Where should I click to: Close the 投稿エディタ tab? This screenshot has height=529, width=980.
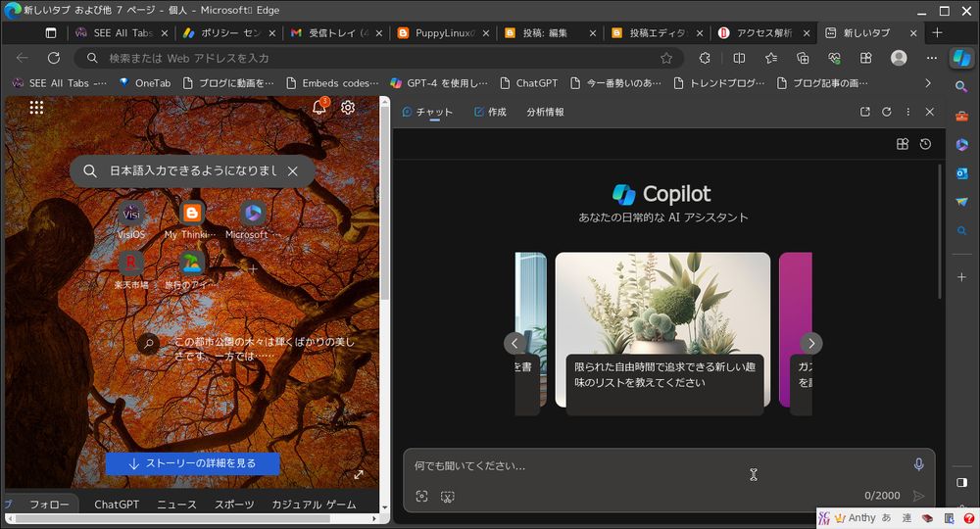pyautogui.click(x=700, y=33)
